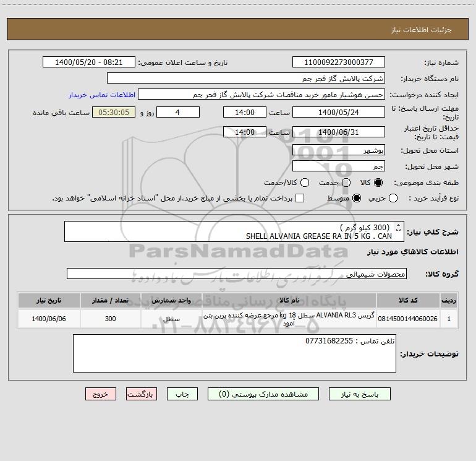Click the buyer name field شرکت پالایش گاز فجر جم

pyautogui.click(x=246, y=78)
